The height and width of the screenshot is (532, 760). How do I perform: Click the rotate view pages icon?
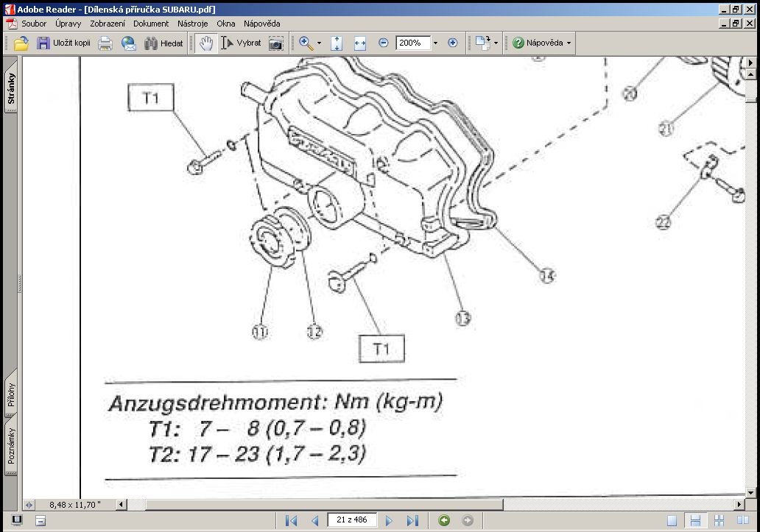[483, 43]
